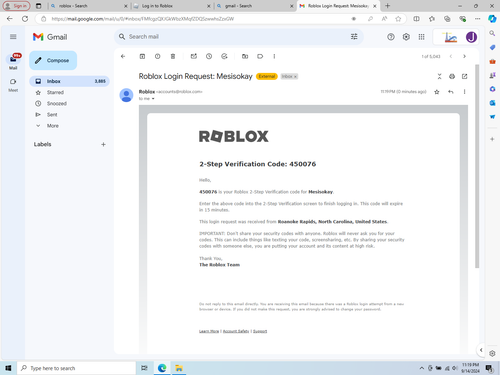The width and height of the screenshot is (500, 375).
Task: Go to the newer/next email arrow
Action: (464, 56)
